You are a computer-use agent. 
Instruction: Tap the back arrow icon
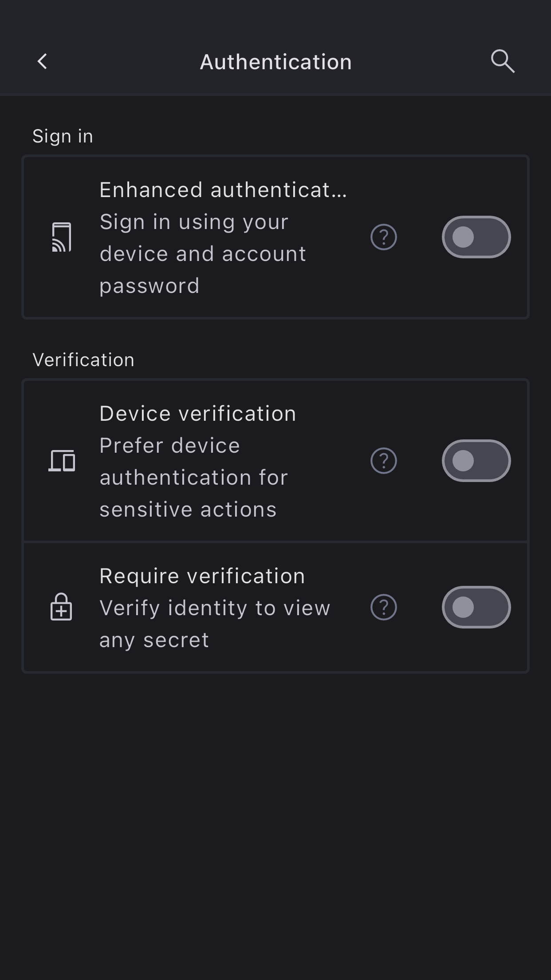pyautogui.click(x=43, y=62)
